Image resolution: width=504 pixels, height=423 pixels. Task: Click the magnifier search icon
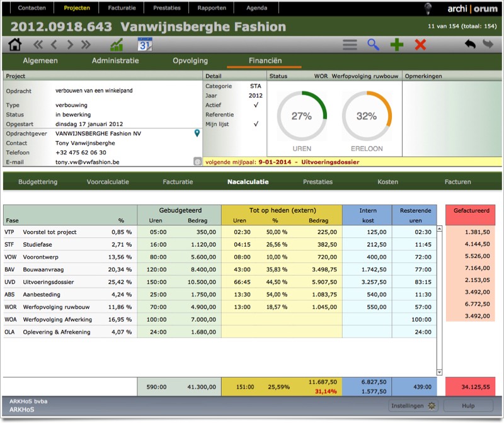[x=373, y=45]
